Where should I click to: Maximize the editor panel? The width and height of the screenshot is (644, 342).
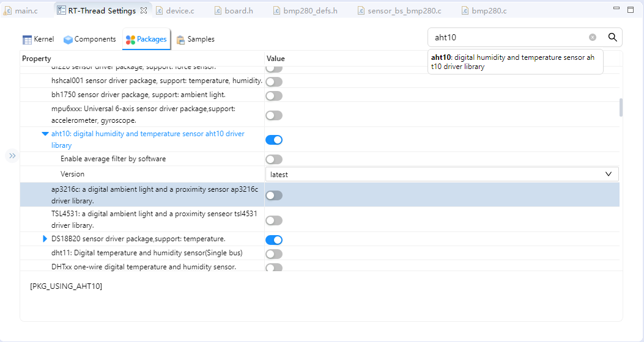[631, 9]
